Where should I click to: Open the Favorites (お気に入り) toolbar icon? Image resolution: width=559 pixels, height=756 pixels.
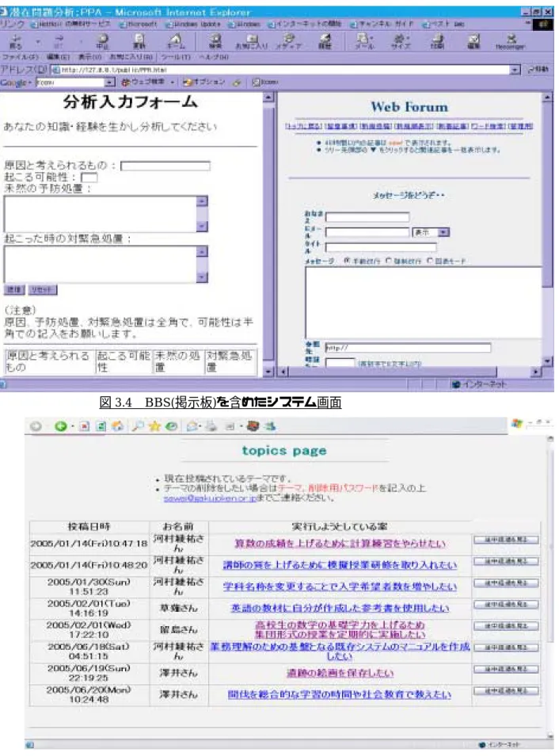tap(251, 41)
